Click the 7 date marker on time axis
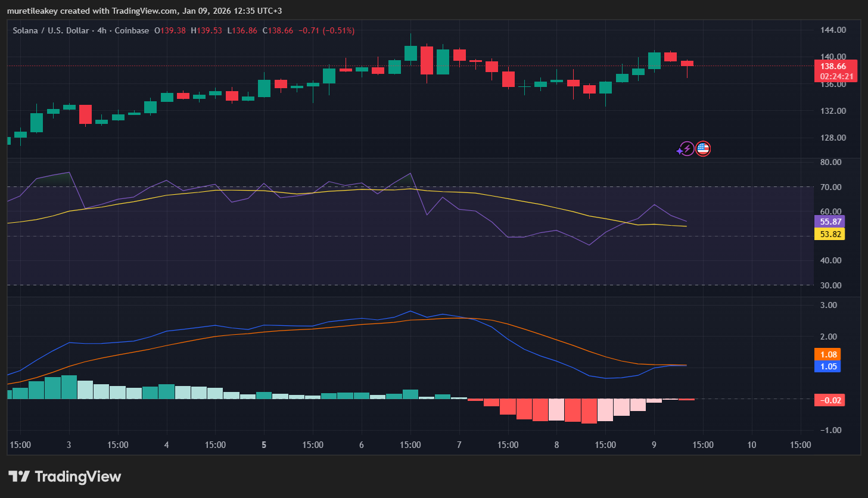868x498 pixels. pyautogui.click(x=459, y=445)
